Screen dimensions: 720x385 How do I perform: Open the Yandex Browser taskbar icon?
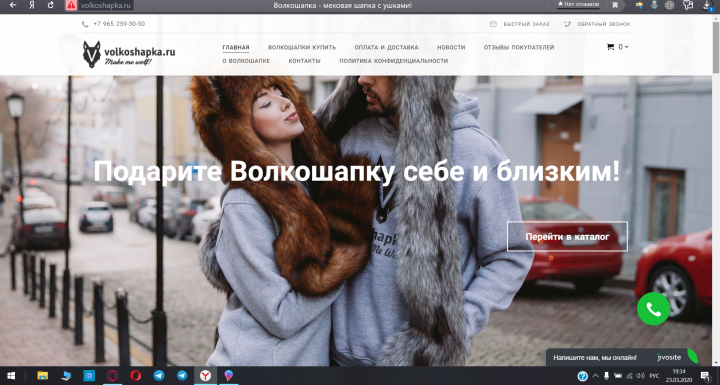click(x=205, y=376)
